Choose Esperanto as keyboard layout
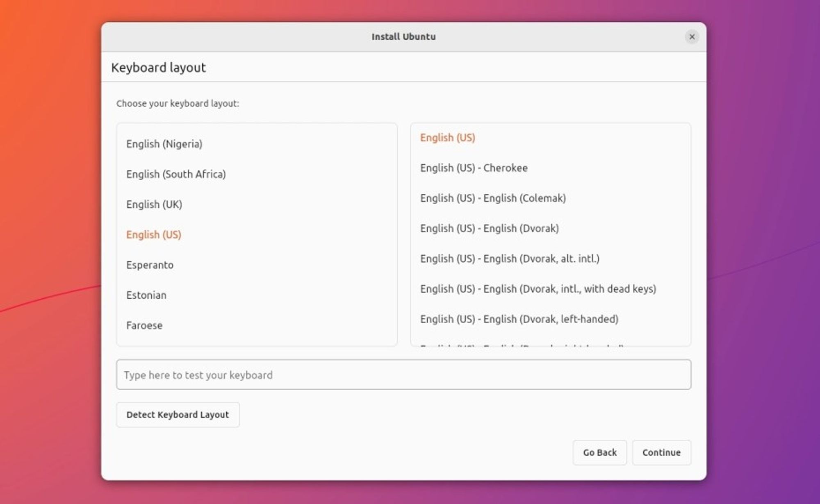The image size is (820, 504). coord(150,265)
